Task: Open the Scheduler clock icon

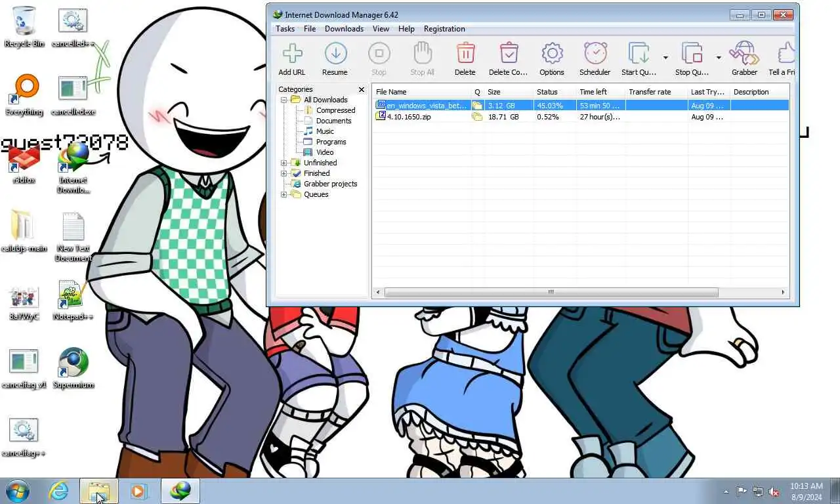Action: 595,54
